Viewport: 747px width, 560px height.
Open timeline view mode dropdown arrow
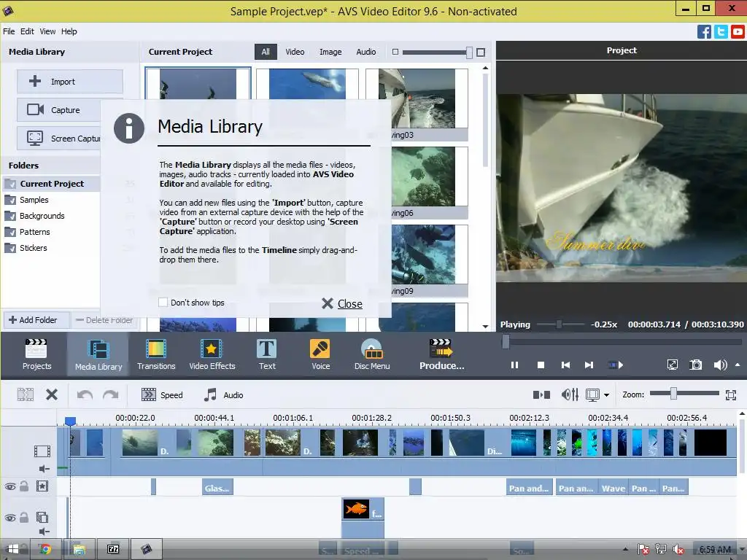coord(606,394)
